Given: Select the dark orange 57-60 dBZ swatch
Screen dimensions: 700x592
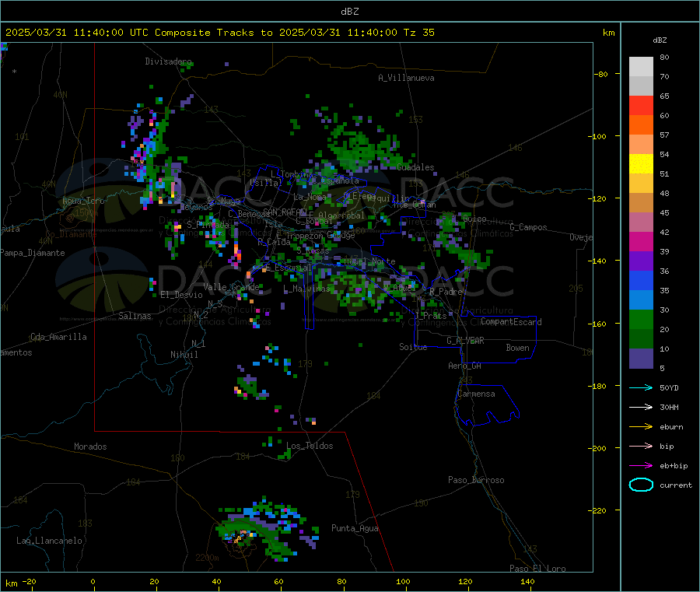Looking at the screenshot, I should [641, 125].
